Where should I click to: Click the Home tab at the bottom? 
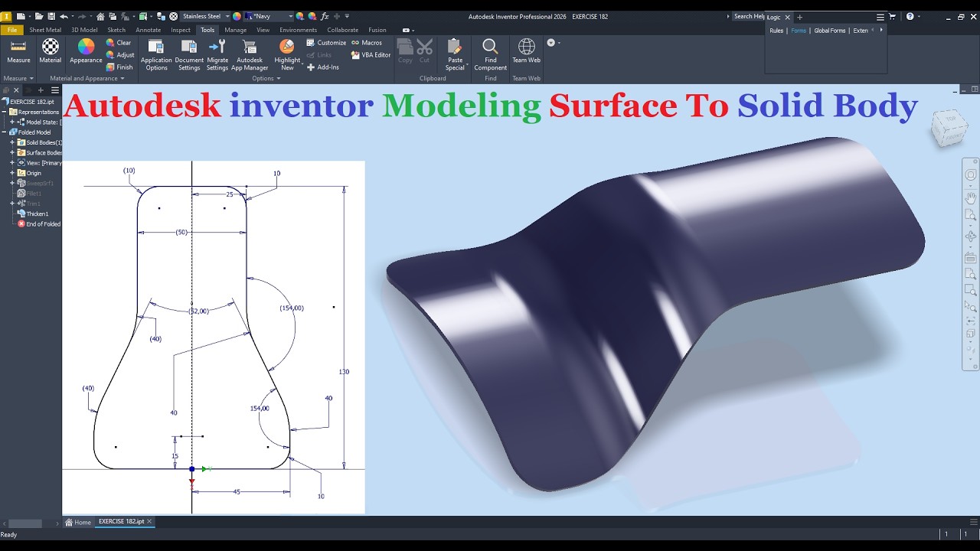click(79, 522)
